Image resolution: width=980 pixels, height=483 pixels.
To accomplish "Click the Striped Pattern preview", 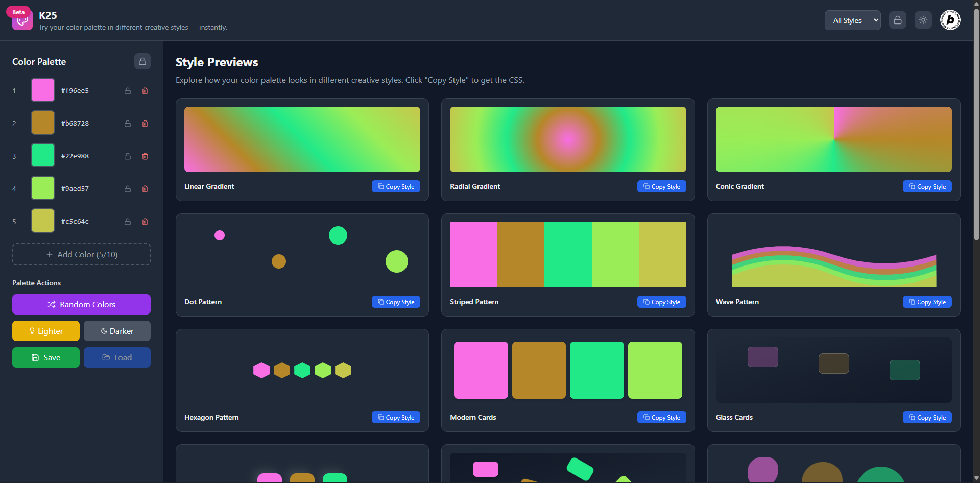I will point(568,255).
